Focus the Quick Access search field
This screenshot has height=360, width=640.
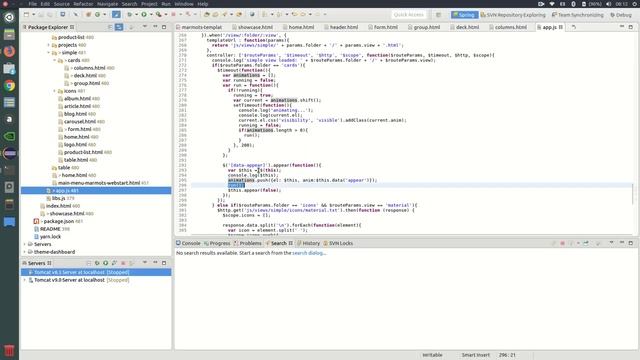click(409, 15)
